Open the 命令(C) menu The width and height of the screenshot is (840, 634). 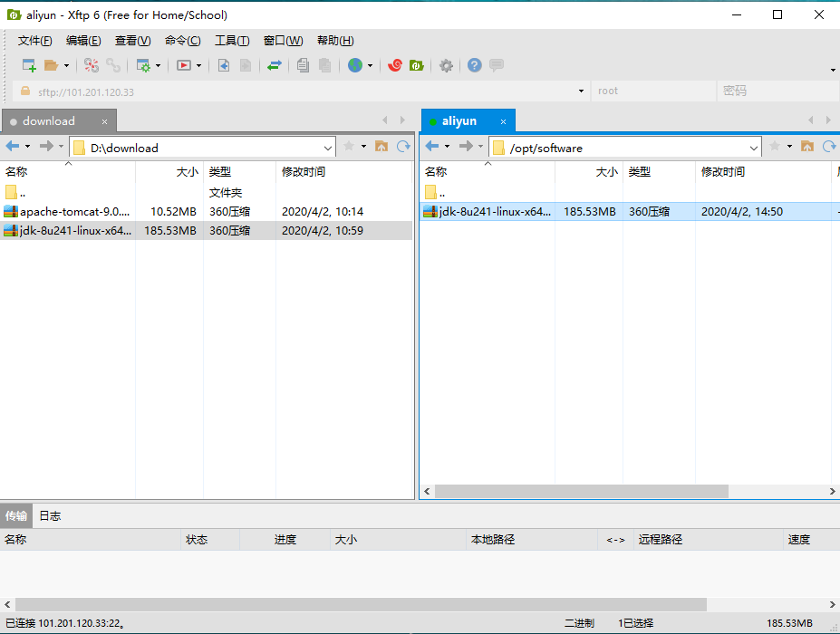click(183, 41)
